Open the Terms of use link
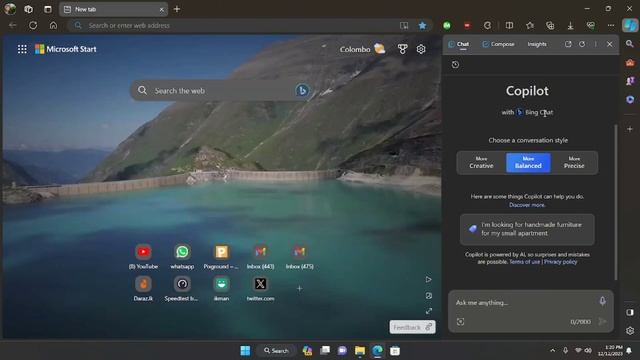 tap(524, 262)
